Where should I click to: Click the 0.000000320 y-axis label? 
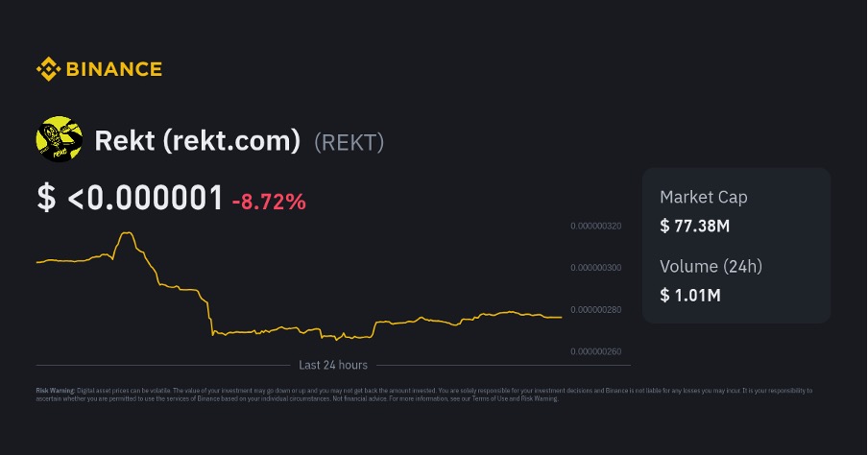[595, 227]
